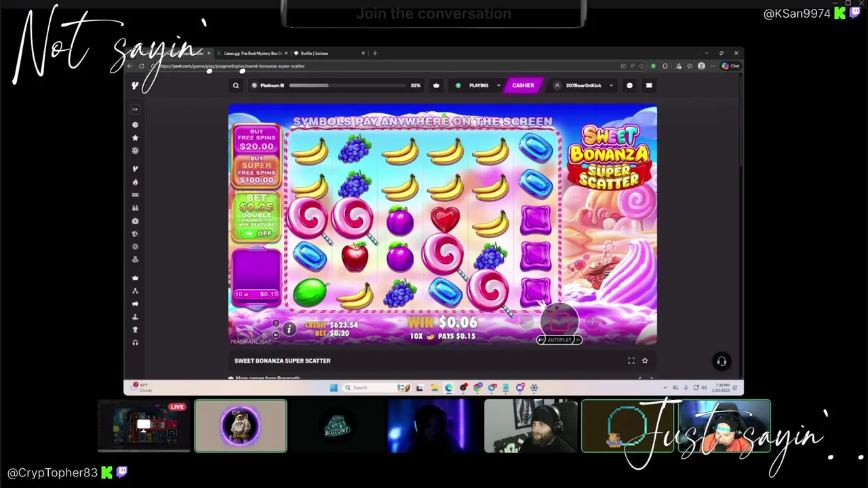Click the taskbar clock showing 7:38 PM
Image resolution: width=868 pixels, height=488 pixels.
pyautogui.click(x=722, y=388)
